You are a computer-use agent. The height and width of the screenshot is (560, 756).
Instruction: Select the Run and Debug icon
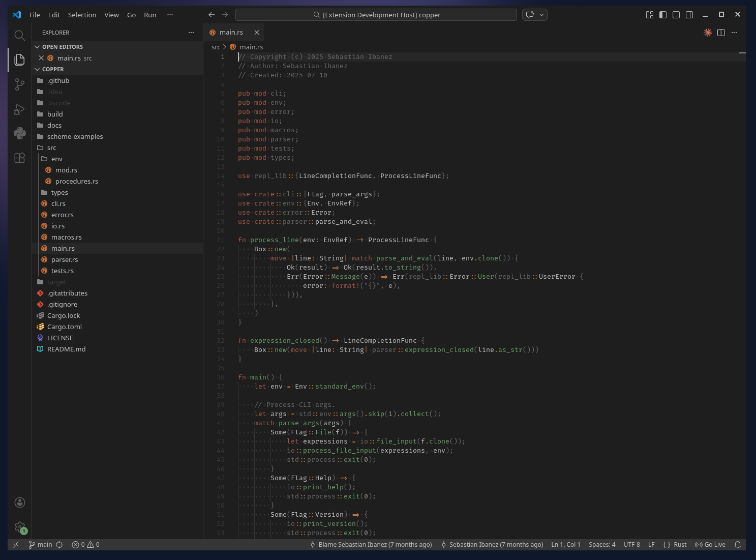(x=19, y=109)
